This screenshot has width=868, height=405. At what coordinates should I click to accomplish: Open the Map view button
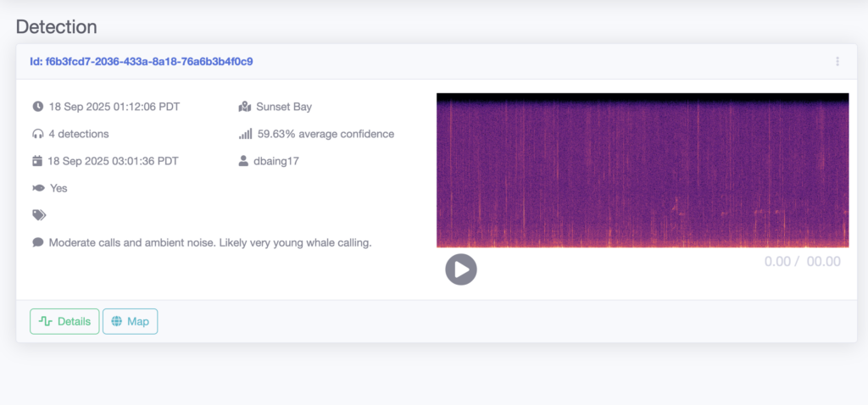tap(130, 322)
